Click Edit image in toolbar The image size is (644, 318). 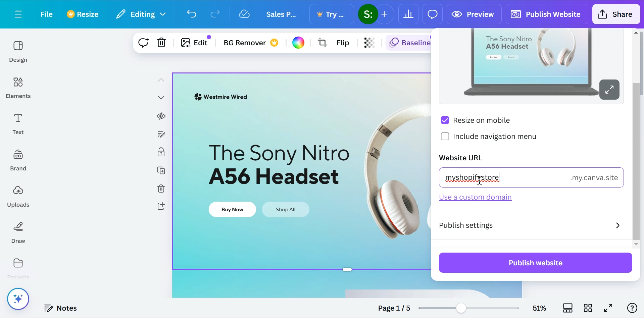pos(195,43)
